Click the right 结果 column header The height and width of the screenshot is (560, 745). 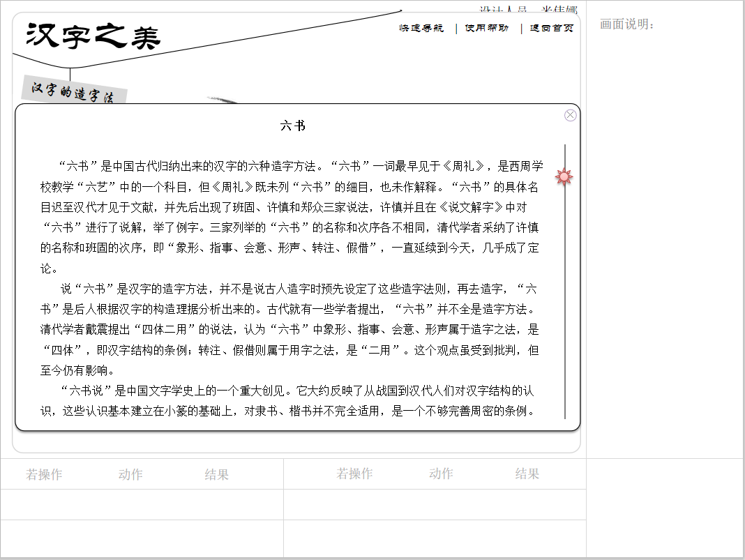coord(527,474)
